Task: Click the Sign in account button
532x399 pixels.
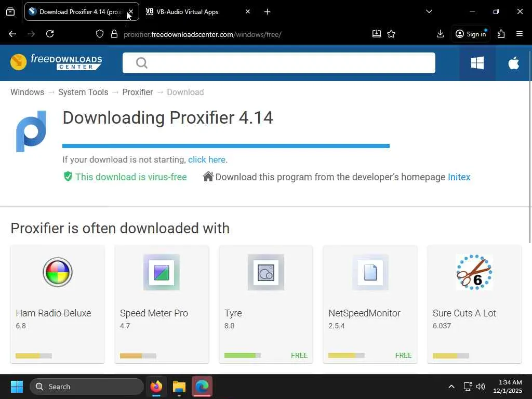Action: pos(471,34)
